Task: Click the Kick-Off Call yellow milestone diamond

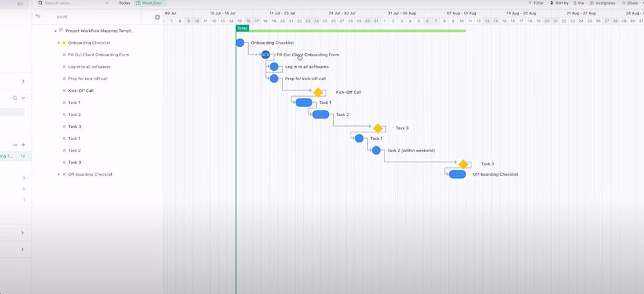Action: tap(318, 93)
